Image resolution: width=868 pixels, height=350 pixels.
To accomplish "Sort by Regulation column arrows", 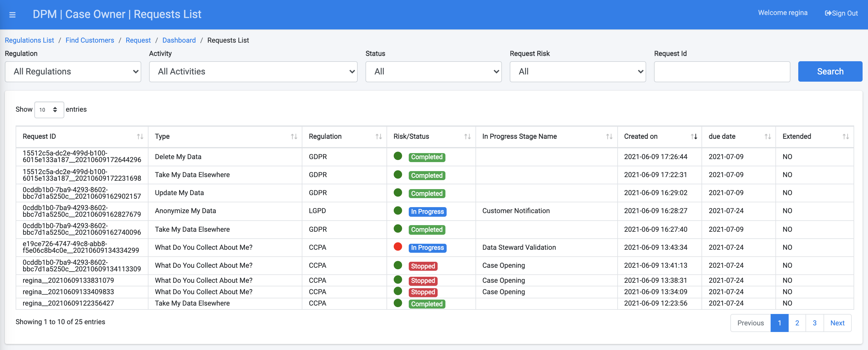I will point(378,136).
